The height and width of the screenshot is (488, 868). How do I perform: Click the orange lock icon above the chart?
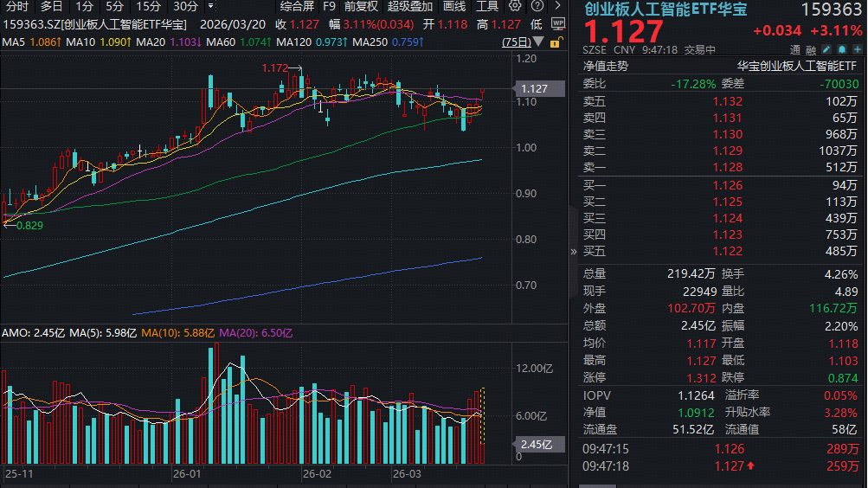(556, 42)
